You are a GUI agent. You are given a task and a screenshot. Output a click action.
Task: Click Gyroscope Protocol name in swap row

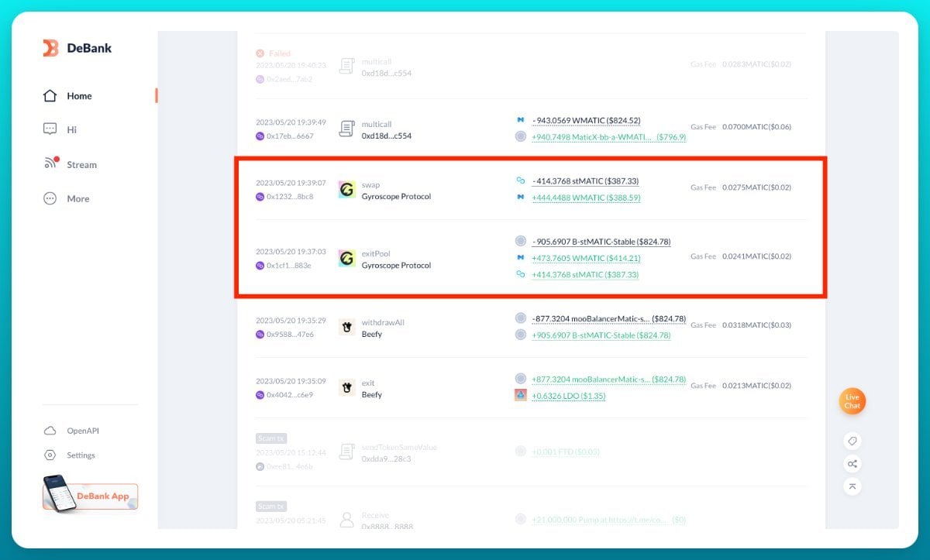[x=396, y=196]
